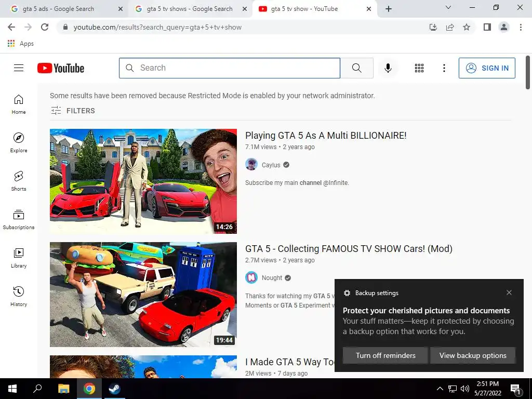Open YouTube settings three-dot menu
The image size is (532, 399).
444,68
